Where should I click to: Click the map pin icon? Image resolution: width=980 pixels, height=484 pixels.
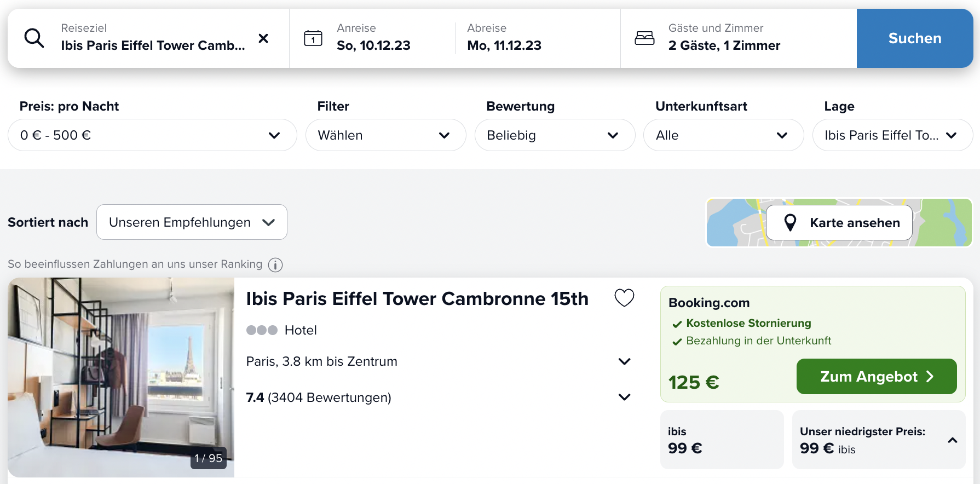[790, 222]
